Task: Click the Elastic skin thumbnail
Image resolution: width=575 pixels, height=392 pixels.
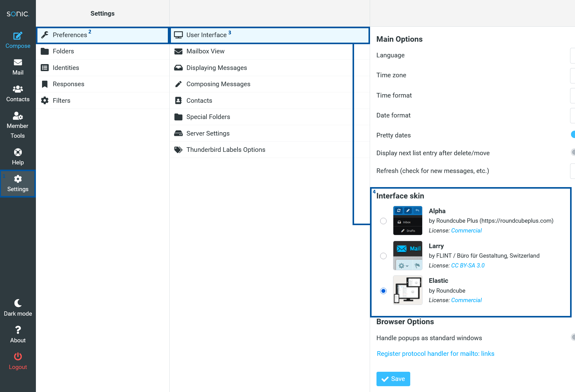Action: [x=408, y=290]
